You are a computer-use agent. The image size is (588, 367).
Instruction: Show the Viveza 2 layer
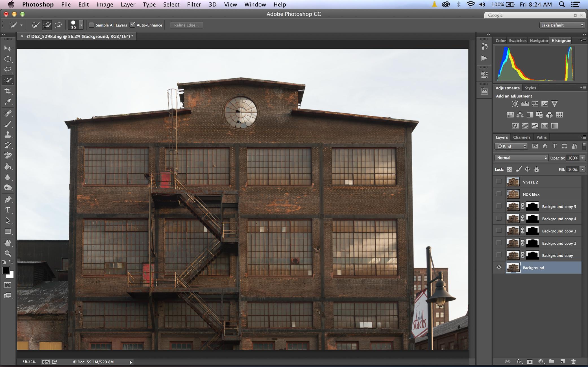499,182
